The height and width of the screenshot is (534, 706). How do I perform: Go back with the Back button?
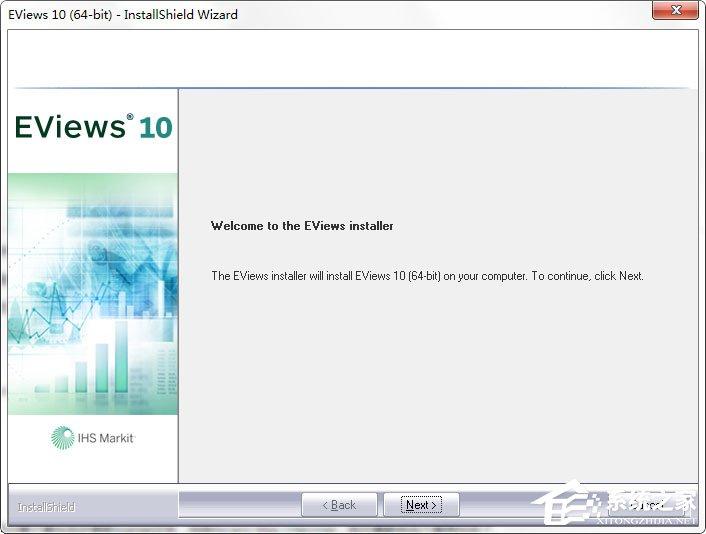339,505
